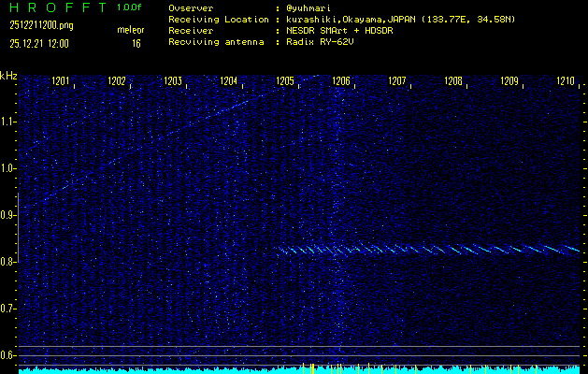Click the 0.8 frequency axis label
The image size is (588, 374).
point(8,262)
